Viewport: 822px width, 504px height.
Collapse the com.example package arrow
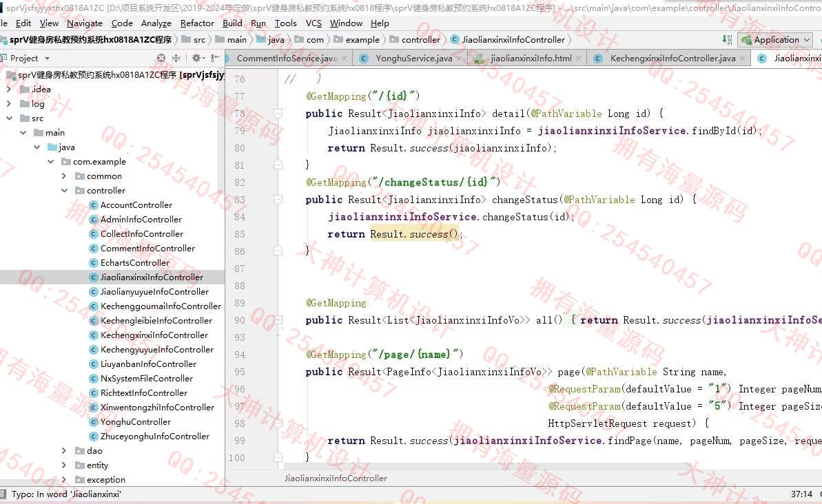pos(50,161)
